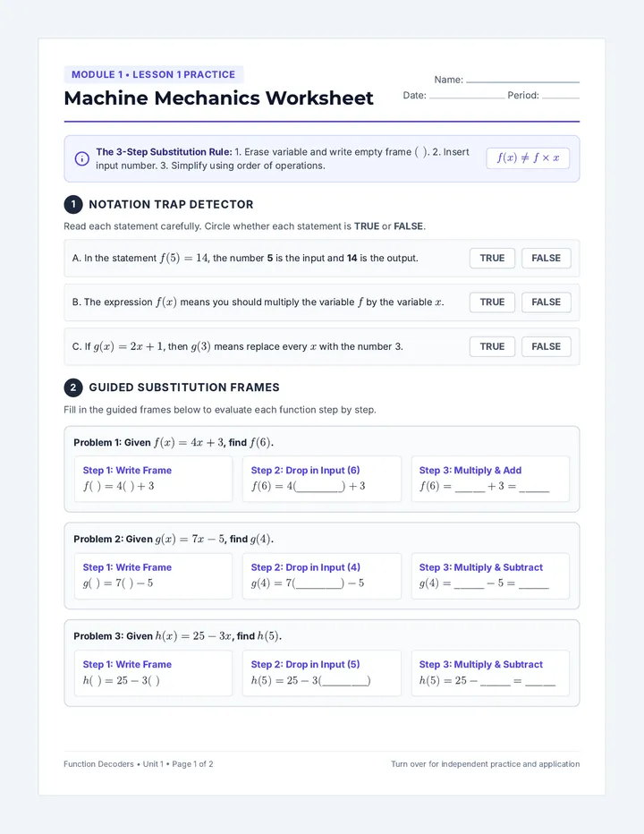The height and width of the screenshot is (834, 644).
Task: Click the Fill in the guided frames instruction
Action: tap(220, 410)
